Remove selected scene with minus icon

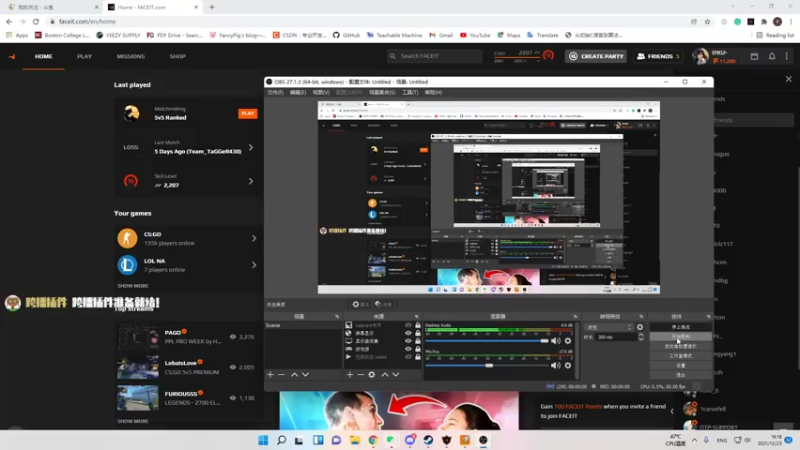281,374
